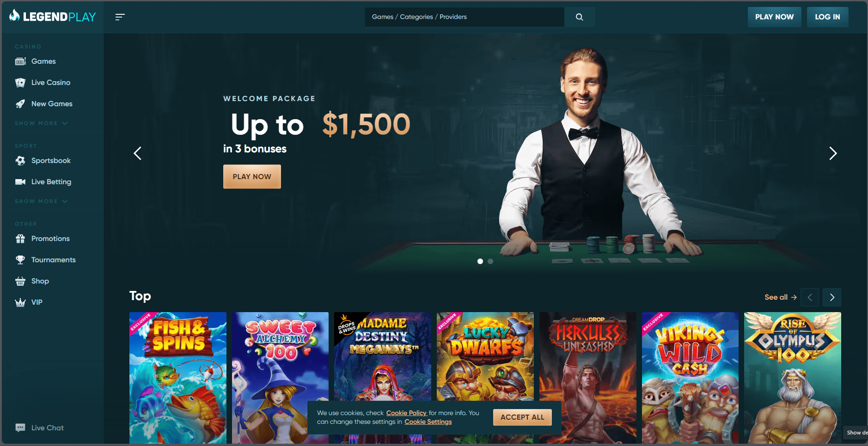Go to next hero banner slide

pos(833,153)
